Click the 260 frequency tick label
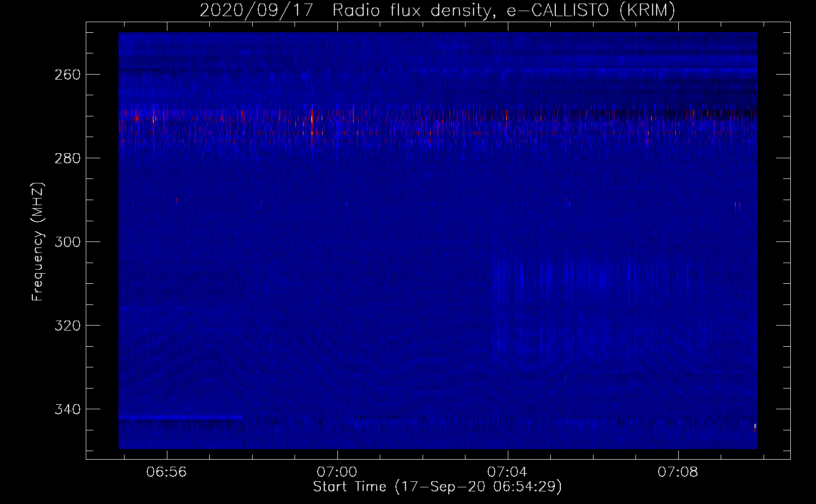 [x=67, y=75]
